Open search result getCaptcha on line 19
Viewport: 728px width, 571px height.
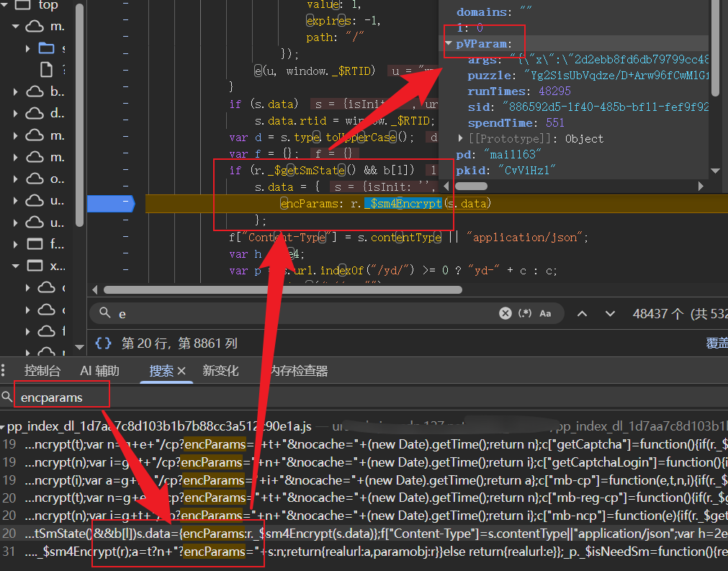[364, 444]
